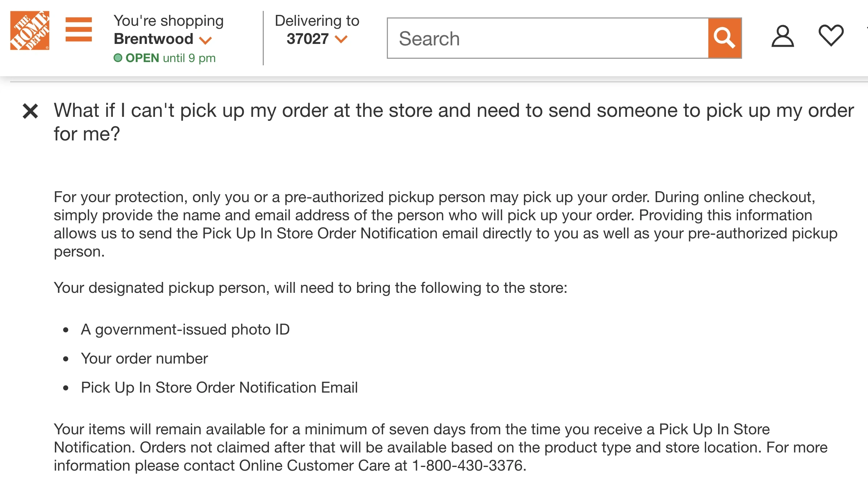This screenshot has height=500, width=868.
Task: Select the Brentwood store name
Action: [x=153, y=39]
